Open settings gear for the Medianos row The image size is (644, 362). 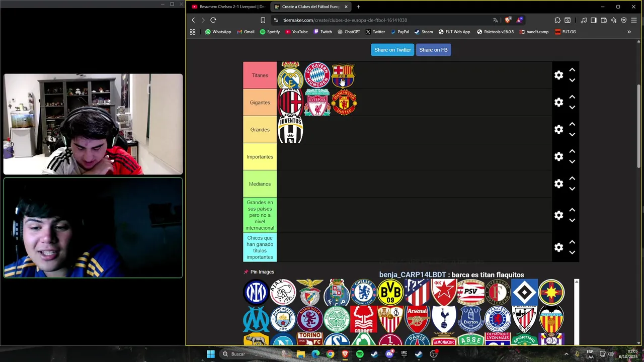tap(558, 184)
